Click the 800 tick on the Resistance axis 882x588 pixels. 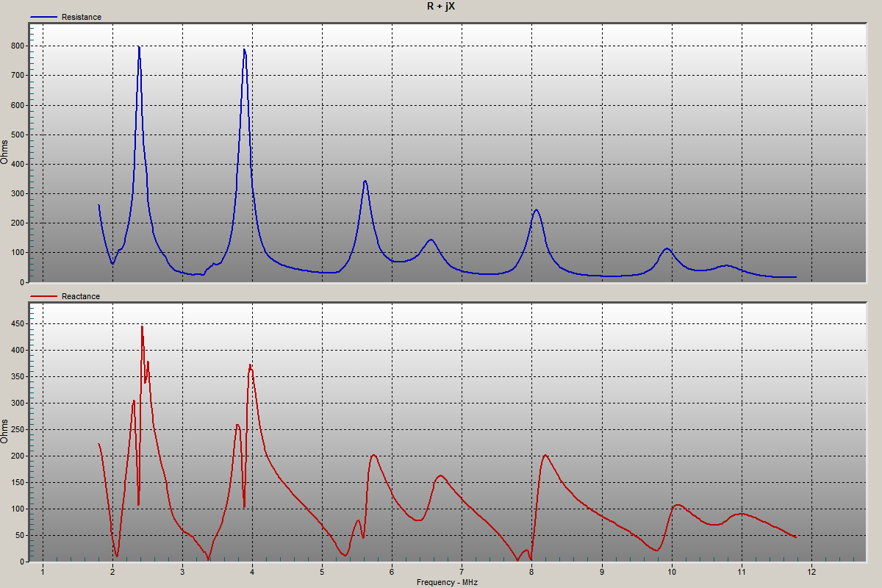(18, 46)
